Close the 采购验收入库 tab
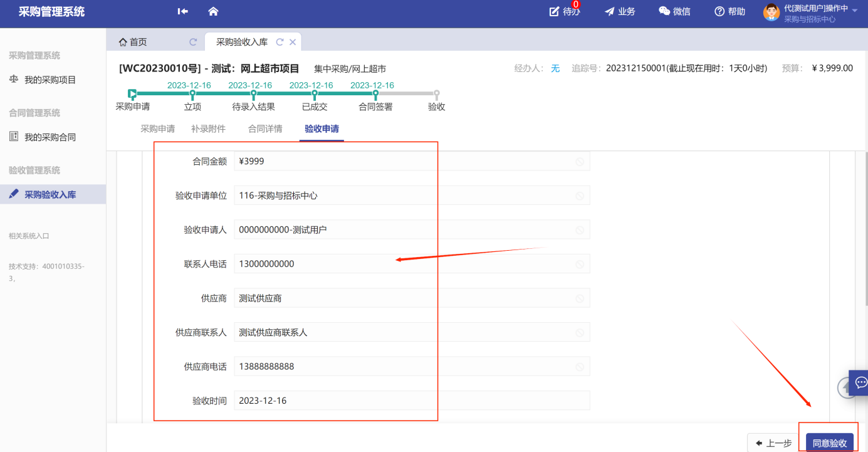868x452 pixels. pos(293,42)
